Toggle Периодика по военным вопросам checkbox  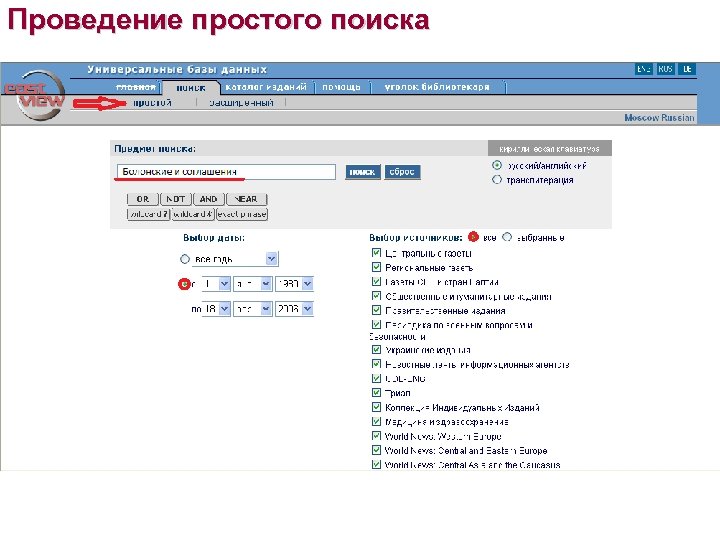pos(376,324)
